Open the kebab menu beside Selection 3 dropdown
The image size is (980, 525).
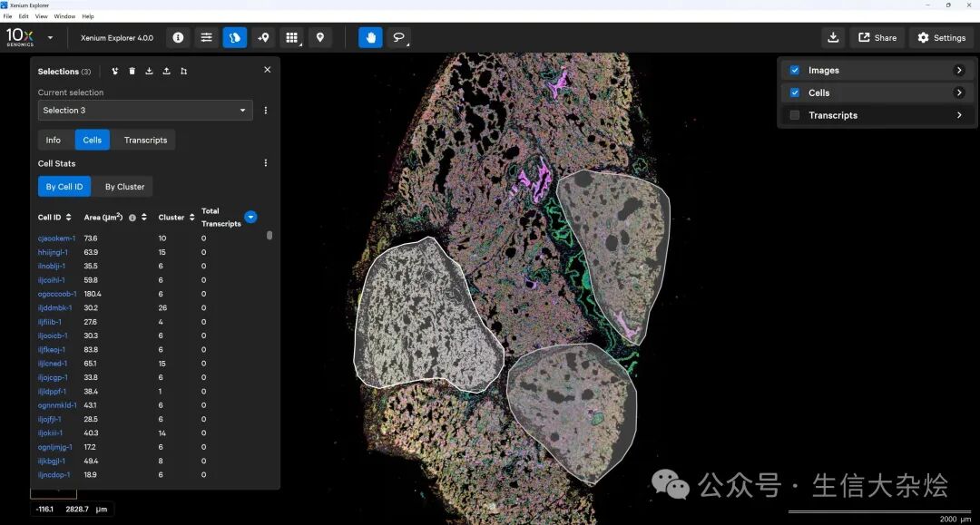pyautogui.click(x=266, y=111)
